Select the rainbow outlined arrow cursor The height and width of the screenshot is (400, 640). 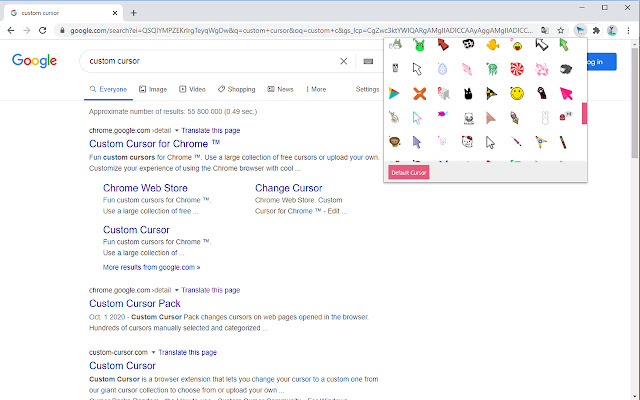(x=417, y=118)
